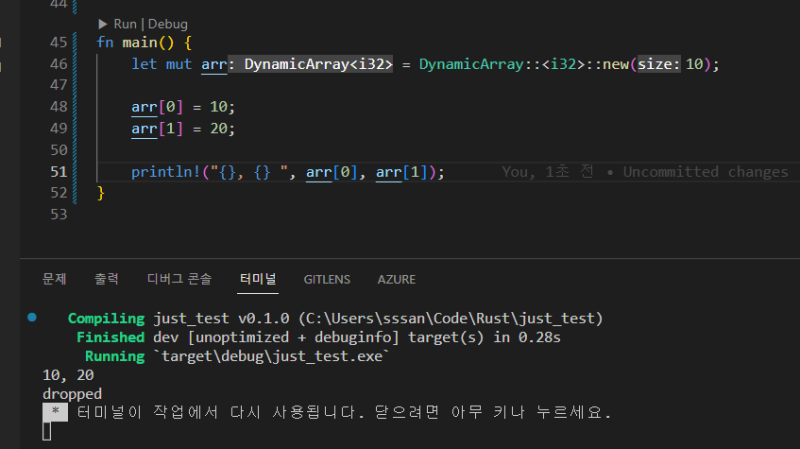Select the 터미널 panel tab
This screenshot has width=800, height=449.
[x=258, y=279]
